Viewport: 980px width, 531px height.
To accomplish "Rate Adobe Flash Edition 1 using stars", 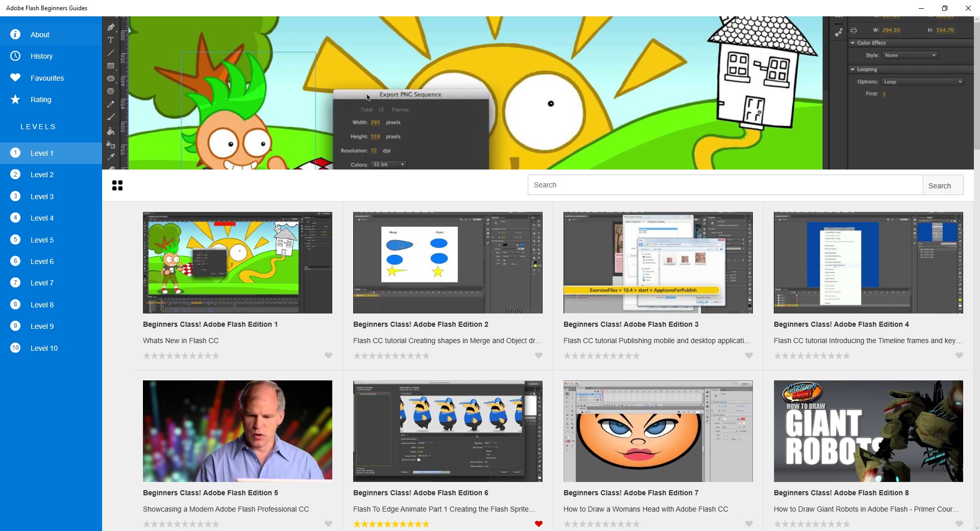I will click(x=181, y=355).
